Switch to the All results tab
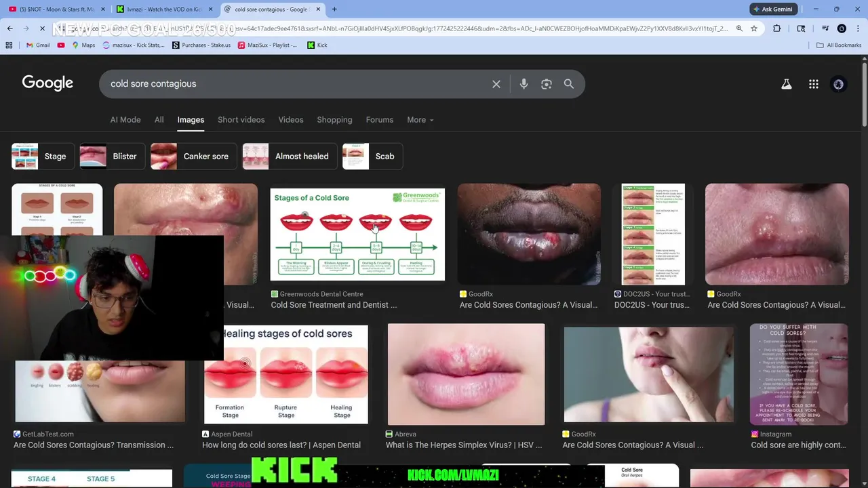 coord(159,119)
